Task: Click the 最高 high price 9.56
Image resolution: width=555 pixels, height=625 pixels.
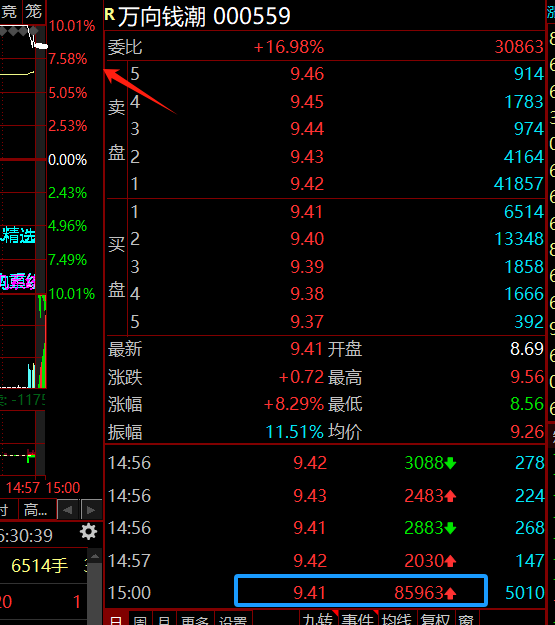Action: pos(527,377)
